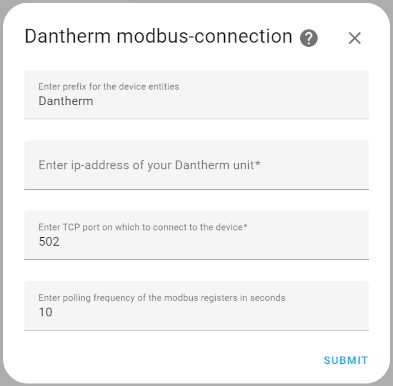
Task: Focus the device entities prefix field
Action: 196,94
